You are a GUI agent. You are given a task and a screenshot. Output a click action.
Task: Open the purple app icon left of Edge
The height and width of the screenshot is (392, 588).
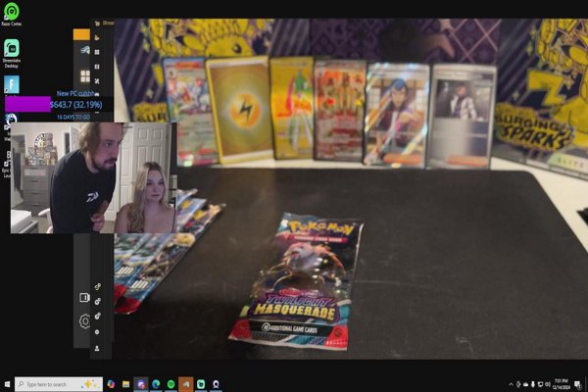(141, 384)
